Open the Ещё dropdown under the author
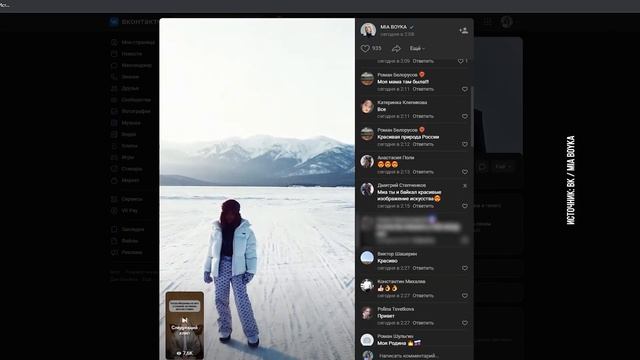The image size is (640, 360). (417, 49)
